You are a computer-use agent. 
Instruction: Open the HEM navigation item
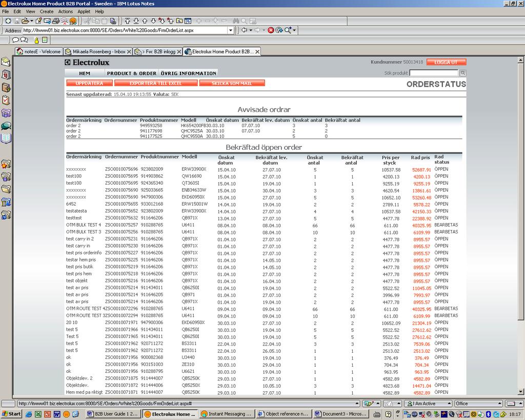pos(85,73)
